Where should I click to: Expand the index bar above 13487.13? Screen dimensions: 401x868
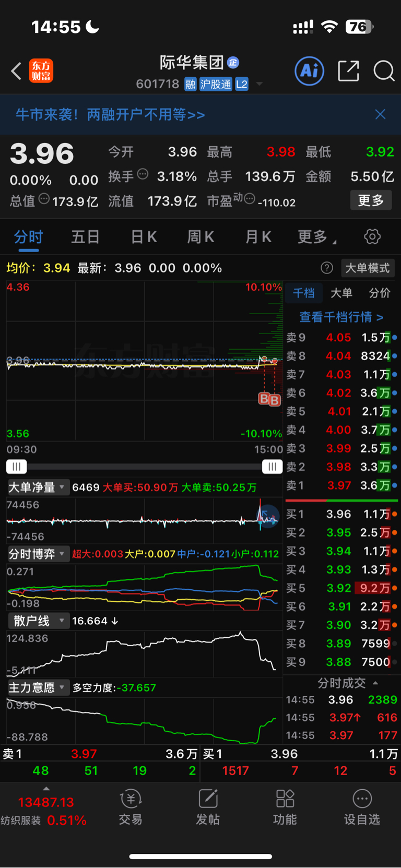coord(46,789)
